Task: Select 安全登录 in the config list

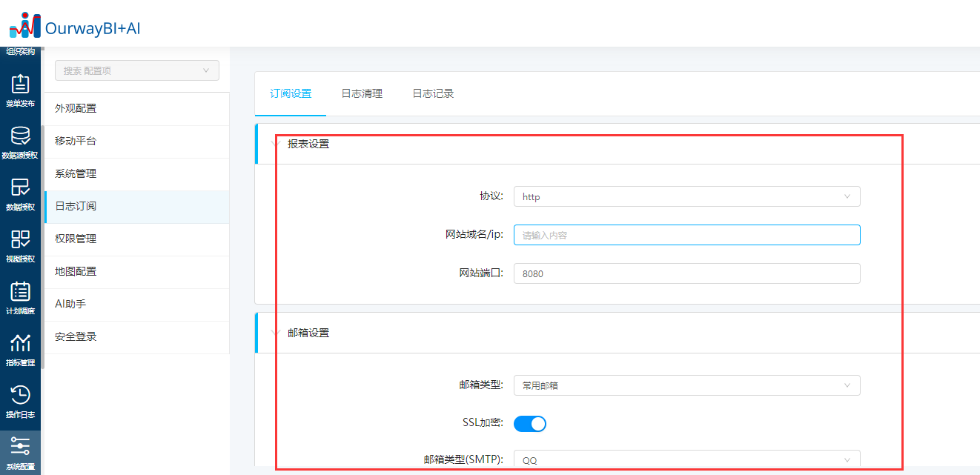Action: click(x=76, y=336)
